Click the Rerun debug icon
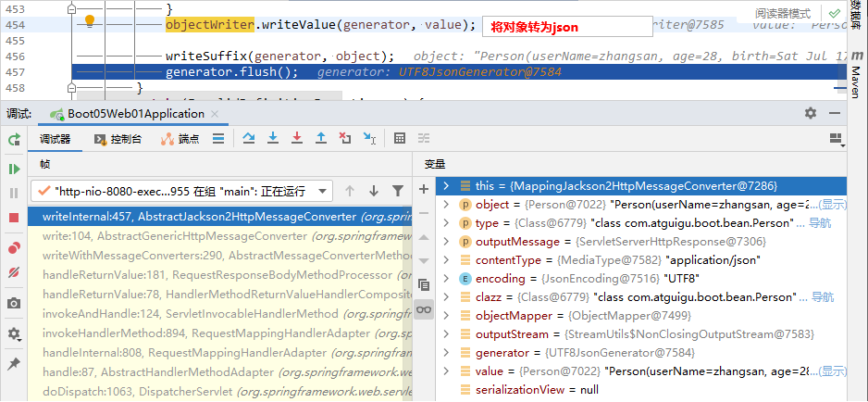This screenshot has width=868, height=402. pyautogui.click(x=14, y=140)
